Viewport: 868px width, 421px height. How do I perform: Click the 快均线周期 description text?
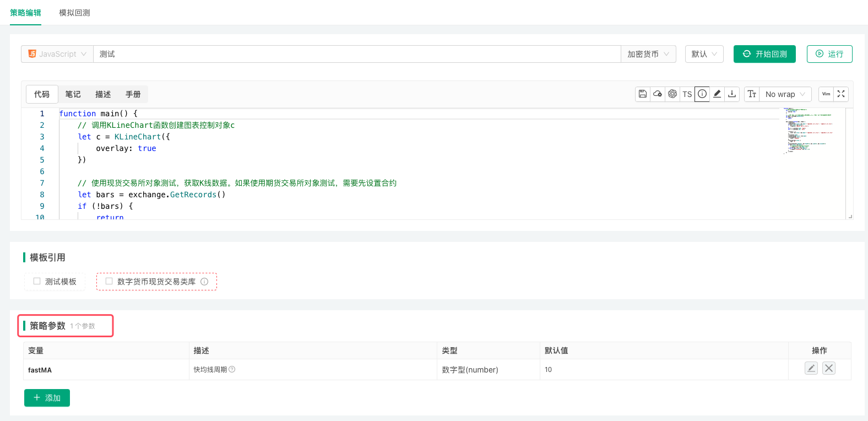tap(210, 370)
